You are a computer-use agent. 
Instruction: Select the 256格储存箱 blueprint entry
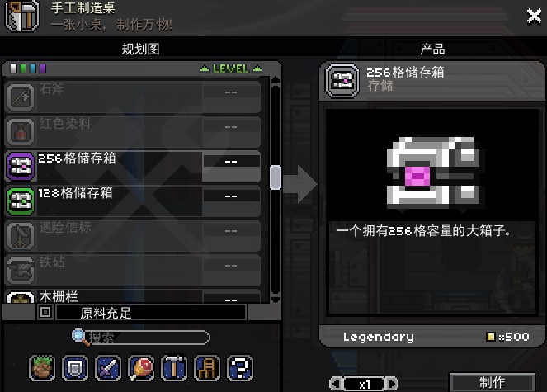tap(133, 167)
